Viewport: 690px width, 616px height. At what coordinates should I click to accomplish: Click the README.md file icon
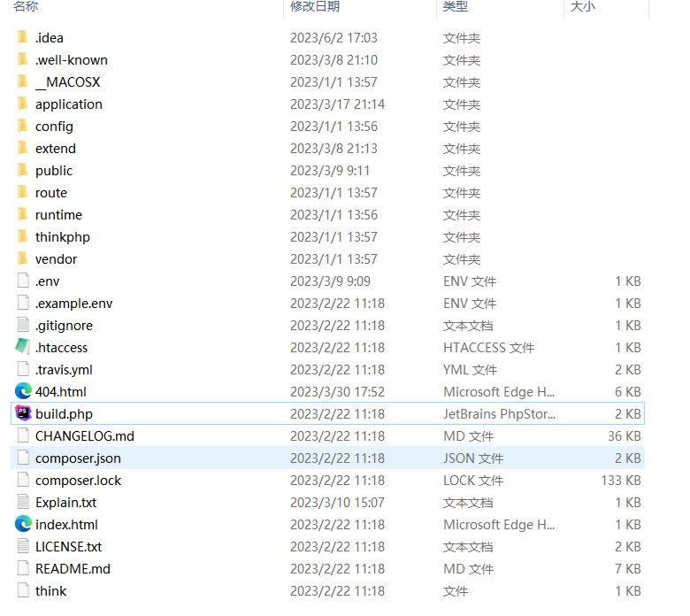tap(23, 568)
